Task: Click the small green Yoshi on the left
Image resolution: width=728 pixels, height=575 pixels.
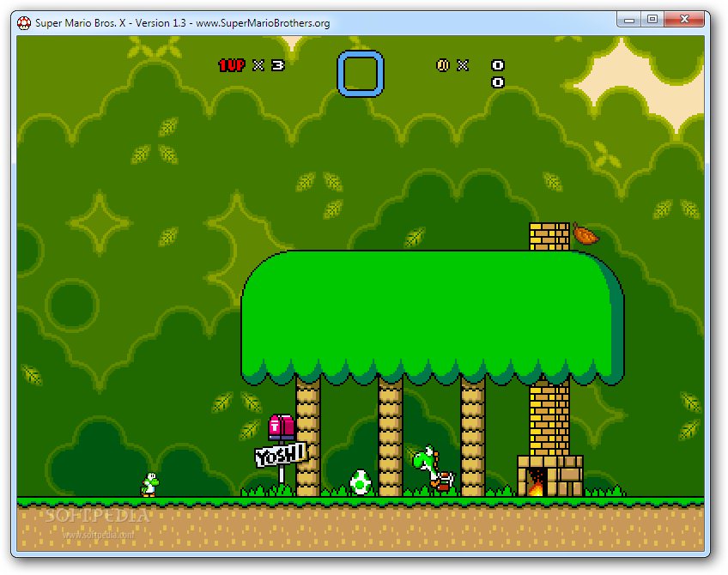Action: click(149, 485)
